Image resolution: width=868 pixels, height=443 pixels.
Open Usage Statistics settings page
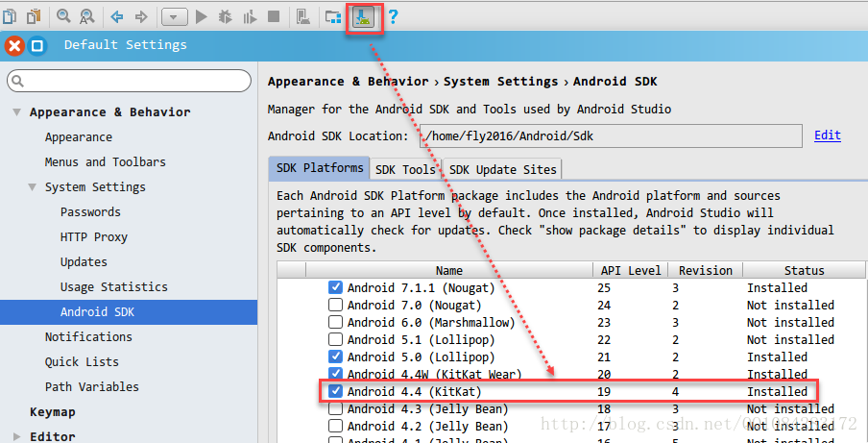click(114, 286)
